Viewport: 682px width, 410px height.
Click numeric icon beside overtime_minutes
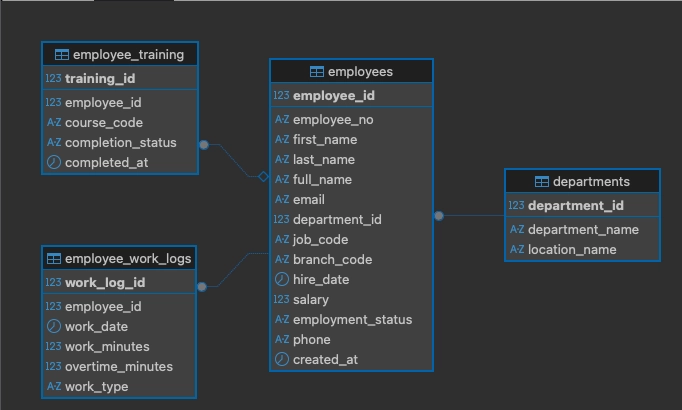[x=53, y=366]
